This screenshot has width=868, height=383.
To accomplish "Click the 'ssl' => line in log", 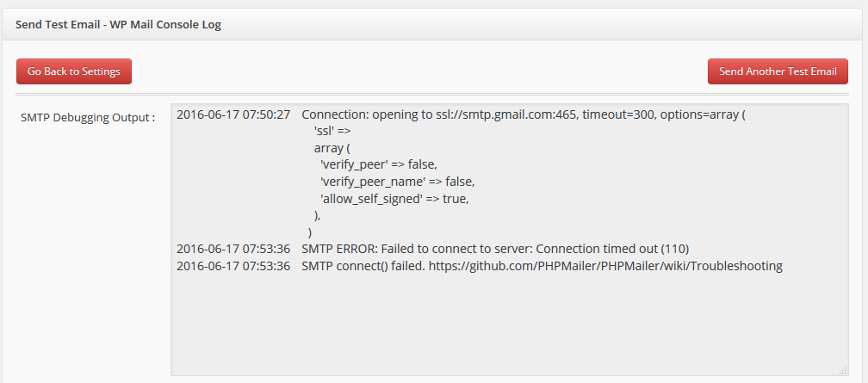I will (x=332, y=131).
